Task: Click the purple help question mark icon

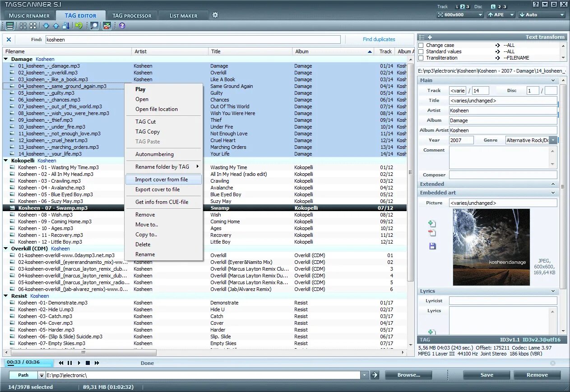Action: 122,26
